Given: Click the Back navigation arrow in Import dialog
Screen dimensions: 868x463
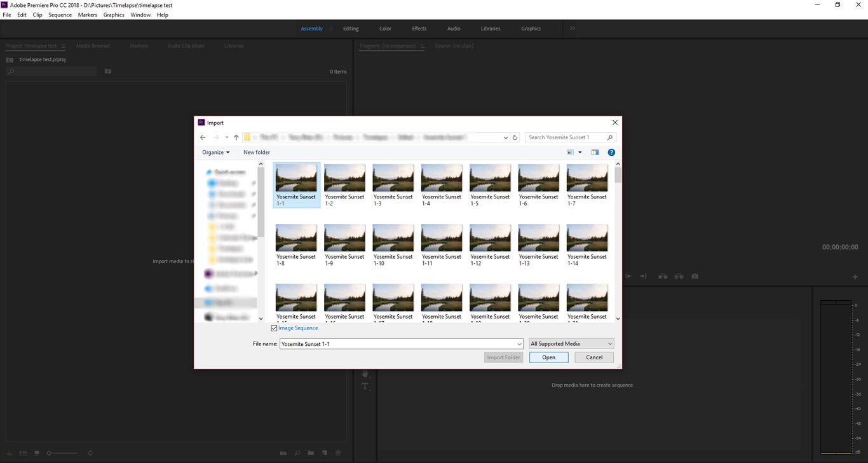Looking at the screenshot, I should click(x=203, y=137).
